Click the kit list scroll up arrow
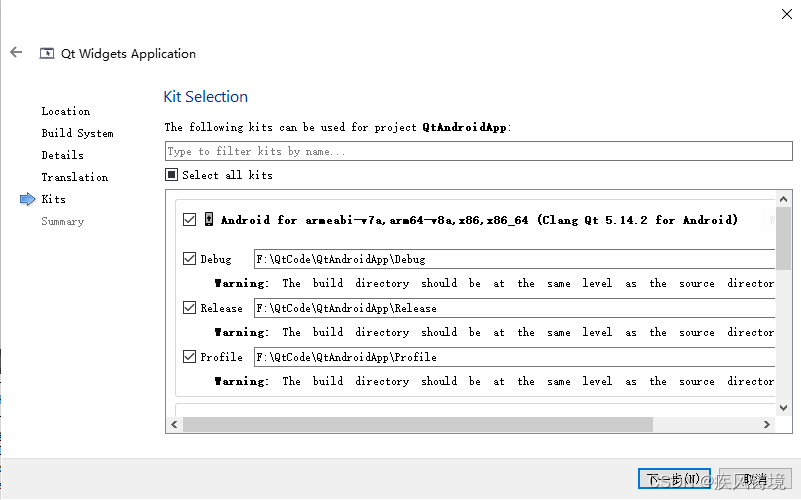Viewport: 801px width, 500px height. [x=784, y=199]
